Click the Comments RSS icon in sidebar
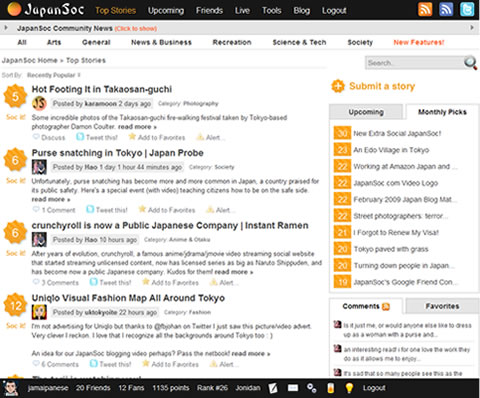This screenshot has height=398, width=480. click(386, 306)
